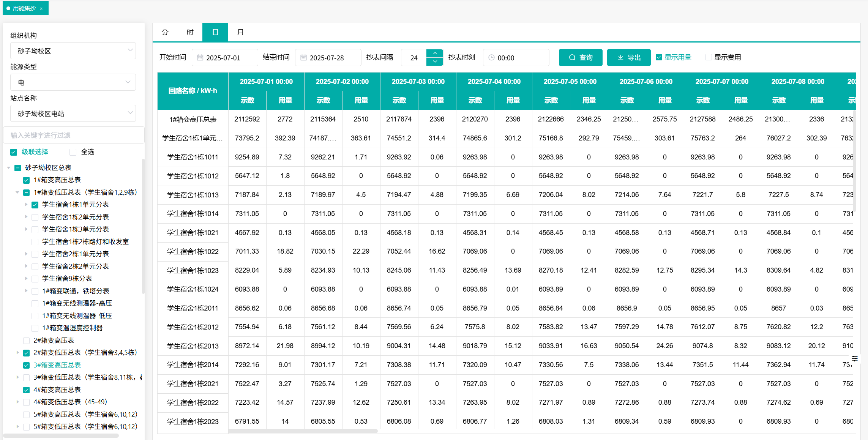Open the 站点名称 dropdown showing 砂子坳校区电站

[73, 114]
